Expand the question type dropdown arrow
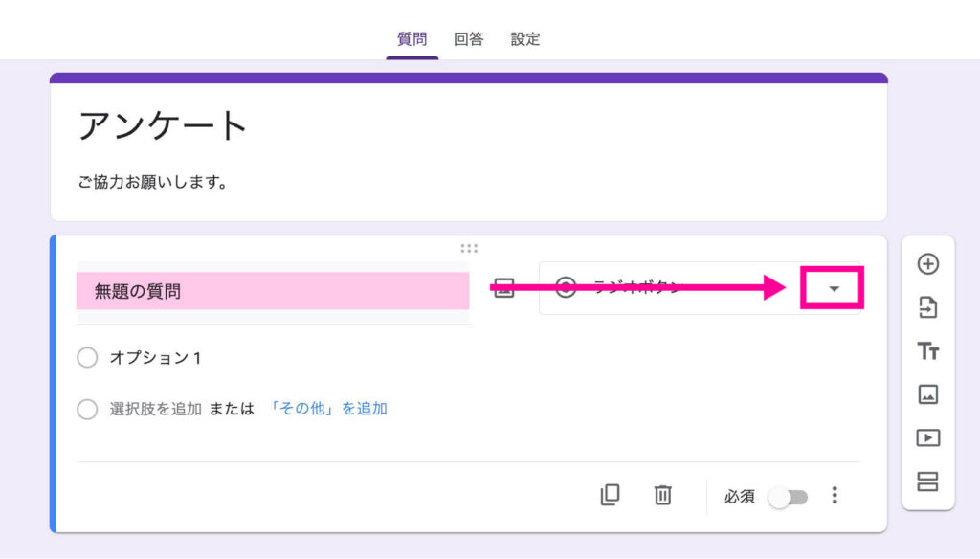The image size is (980, 559). pos(833,289)
